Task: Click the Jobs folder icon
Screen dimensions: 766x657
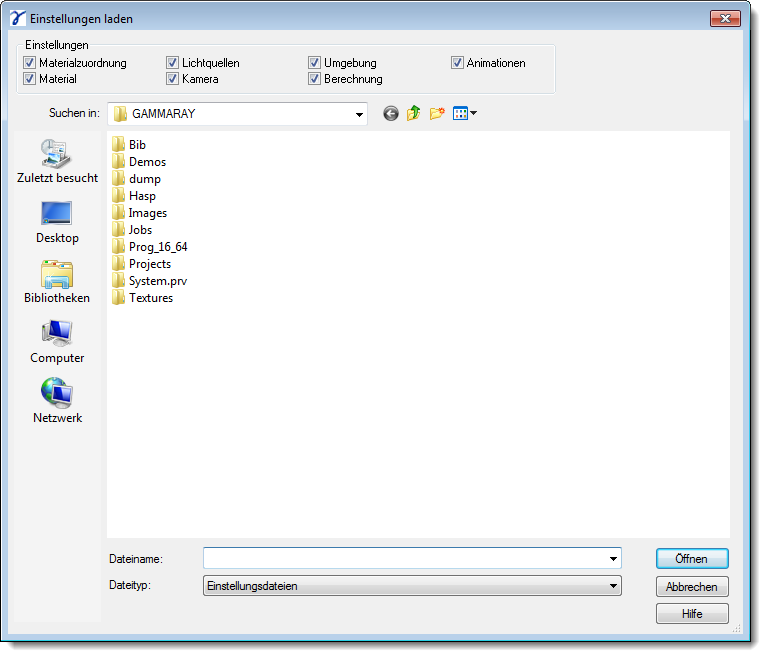Action: pyautogui.click(x=118, y=230)
